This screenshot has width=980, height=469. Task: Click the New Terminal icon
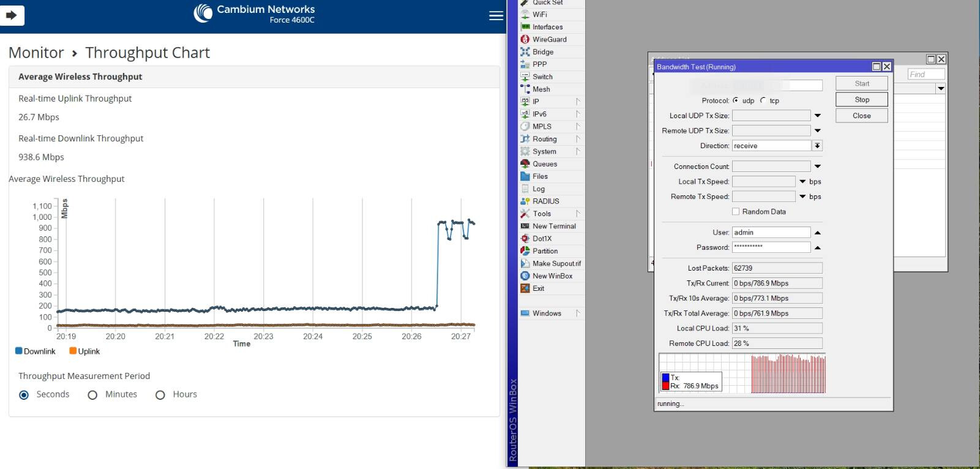point(525,226)
